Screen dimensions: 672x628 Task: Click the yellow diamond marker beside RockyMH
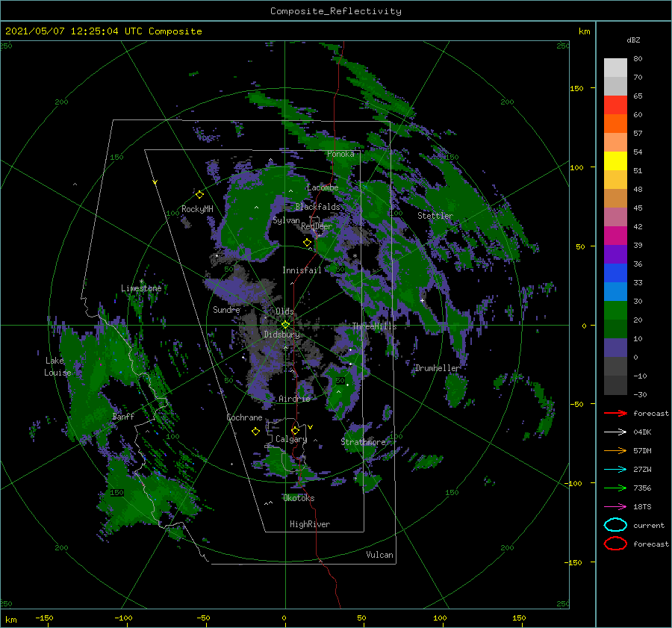click(199, 195)
